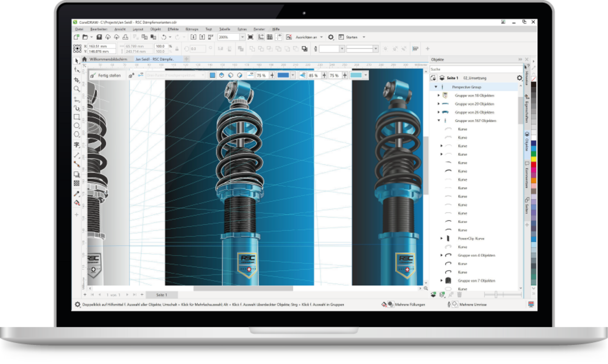Image resolution: width=608 pixels, height=364 pixels.
Task: Click the Seite 1 page tab
Action: click(162, 295)
